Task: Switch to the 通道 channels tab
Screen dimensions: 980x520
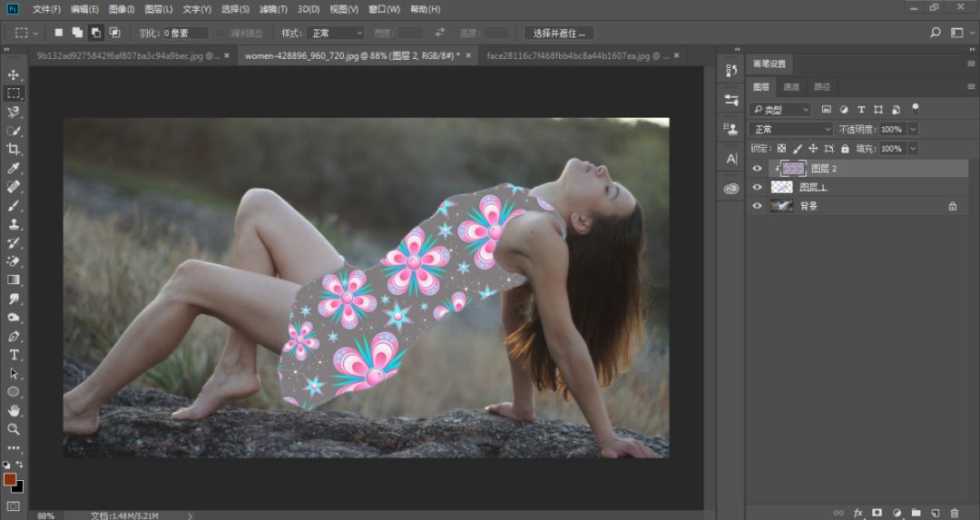Action: (791, 87)
